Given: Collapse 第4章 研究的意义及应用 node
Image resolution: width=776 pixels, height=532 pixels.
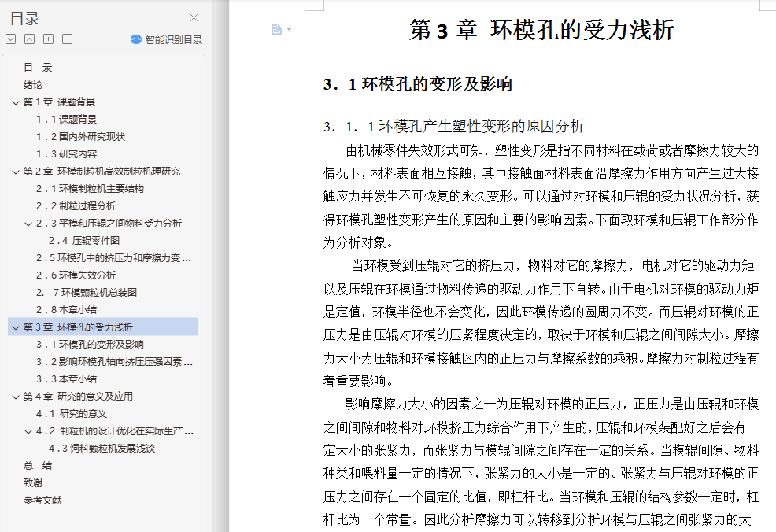Looking at the screenshot, I should click(x=15, y=397).
